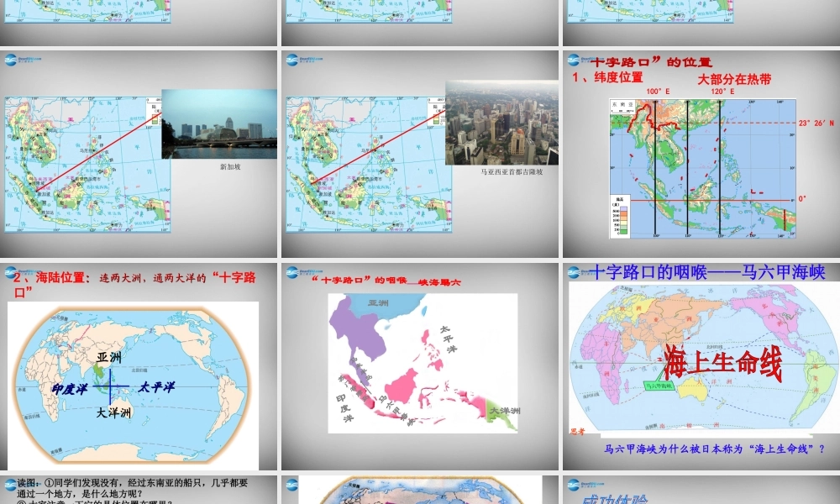Click the 大部分在热带 red heading
840x504 pixels.
(734, 79)
